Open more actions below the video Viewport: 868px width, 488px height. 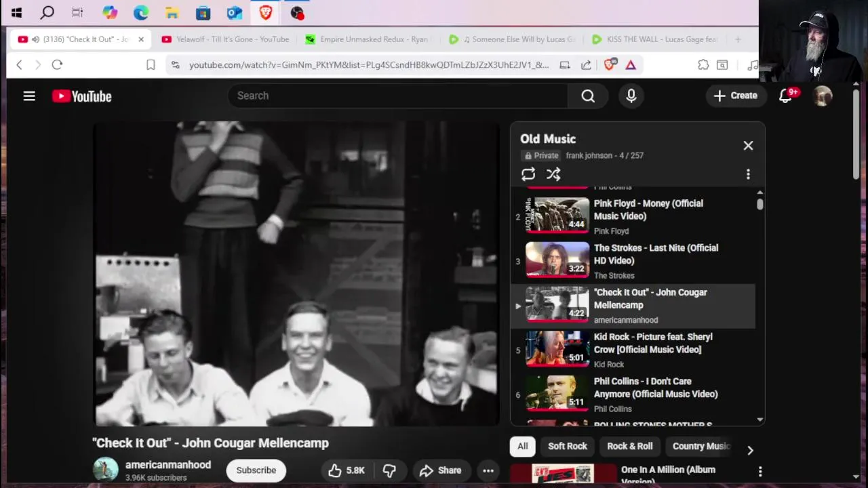[488, 470]
